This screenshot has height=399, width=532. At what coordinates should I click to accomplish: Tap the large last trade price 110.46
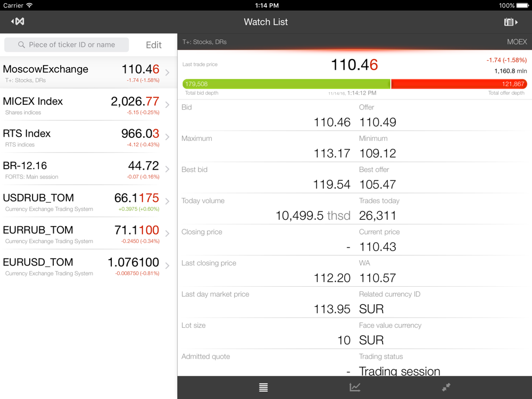click(354, 65)
